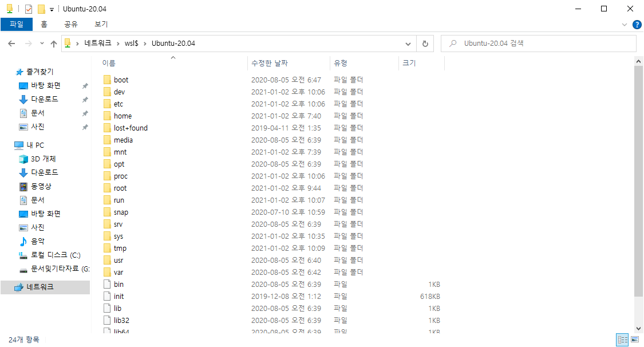Open 3D 개체 in navigation pane
Viewport: 644px width, 347px height.
[43, 159]
